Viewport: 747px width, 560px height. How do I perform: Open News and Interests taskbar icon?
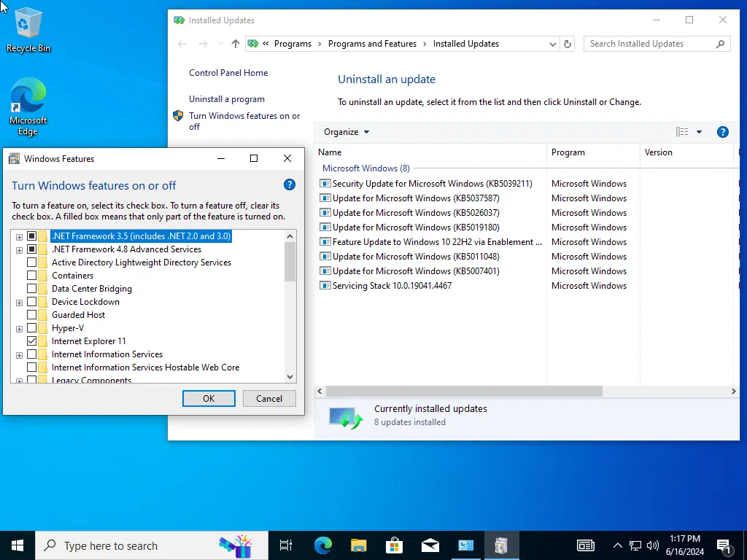click(586, 545)
